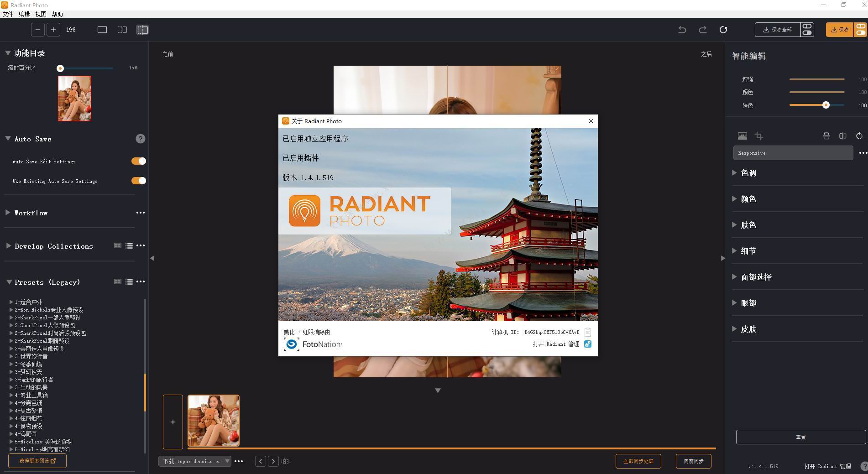Show Develop Collections as grid

118,245
